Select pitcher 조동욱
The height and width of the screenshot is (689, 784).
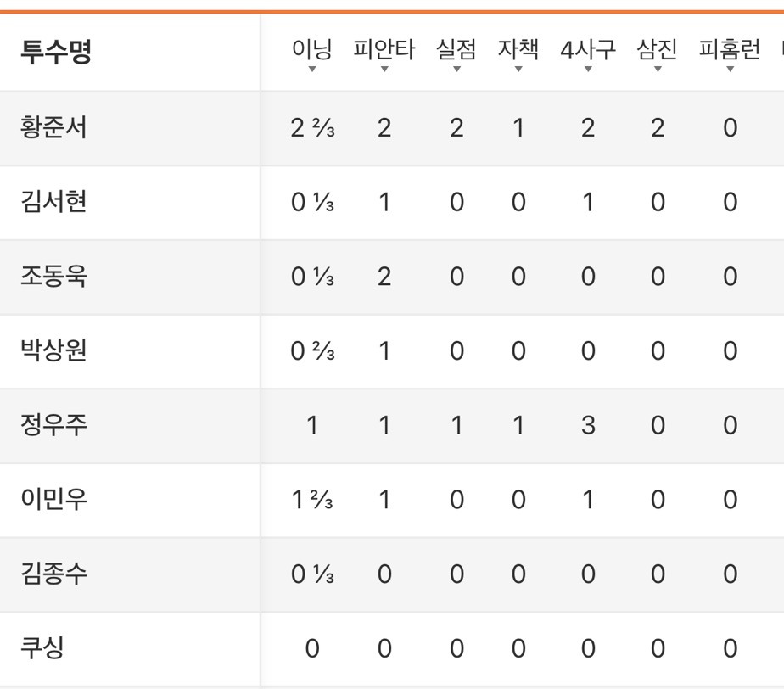tap(53, 276)
